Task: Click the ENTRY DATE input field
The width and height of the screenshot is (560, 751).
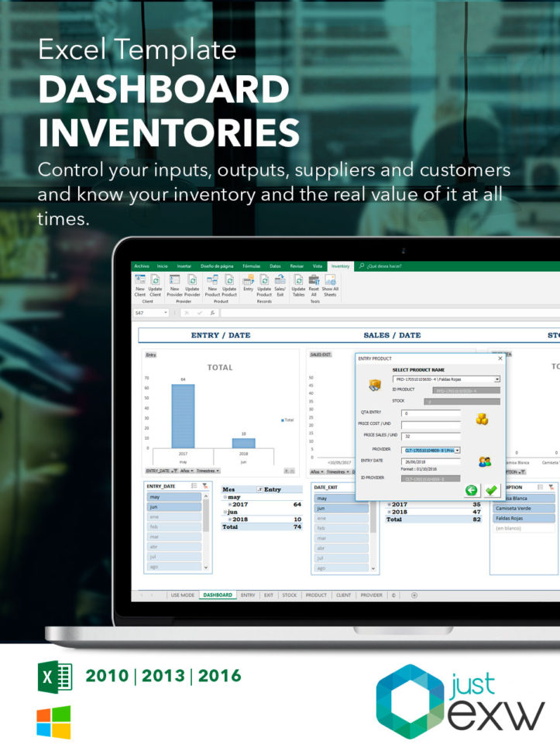Action: (431, 461)
